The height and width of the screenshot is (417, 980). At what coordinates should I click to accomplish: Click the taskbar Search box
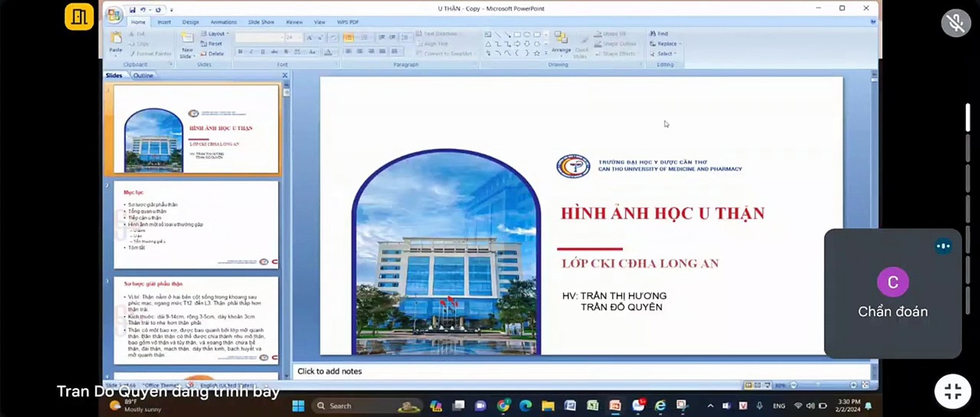pos(367,406)
